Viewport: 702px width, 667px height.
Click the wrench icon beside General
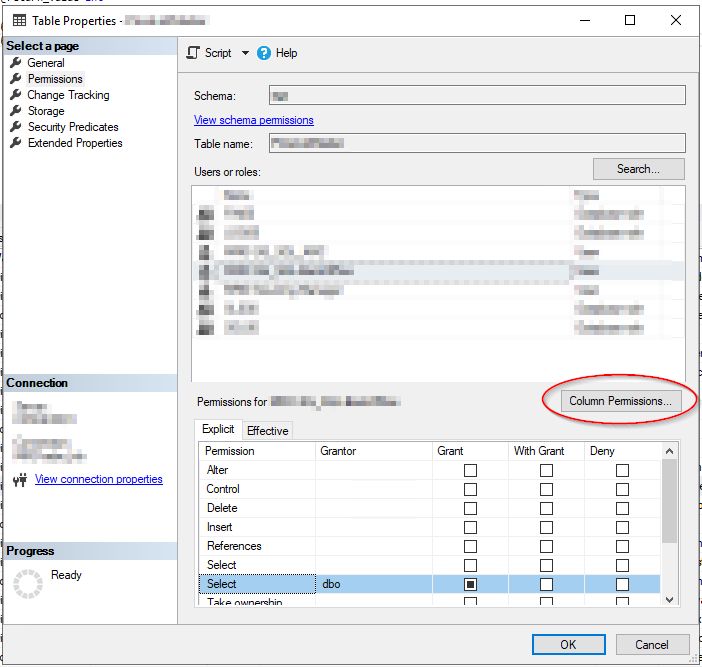pyautogui.click(x=16, y=62)
